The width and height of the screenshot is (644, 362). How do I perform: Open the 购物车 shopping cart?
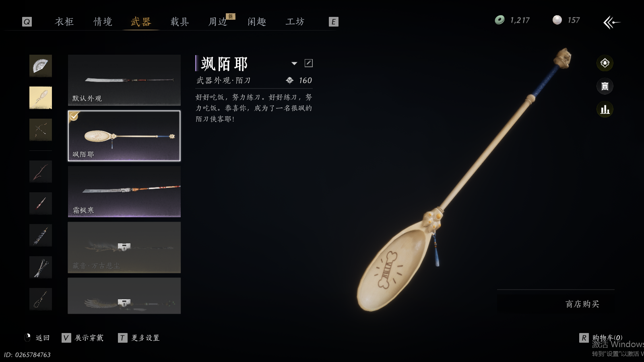(x=607, y=338)
